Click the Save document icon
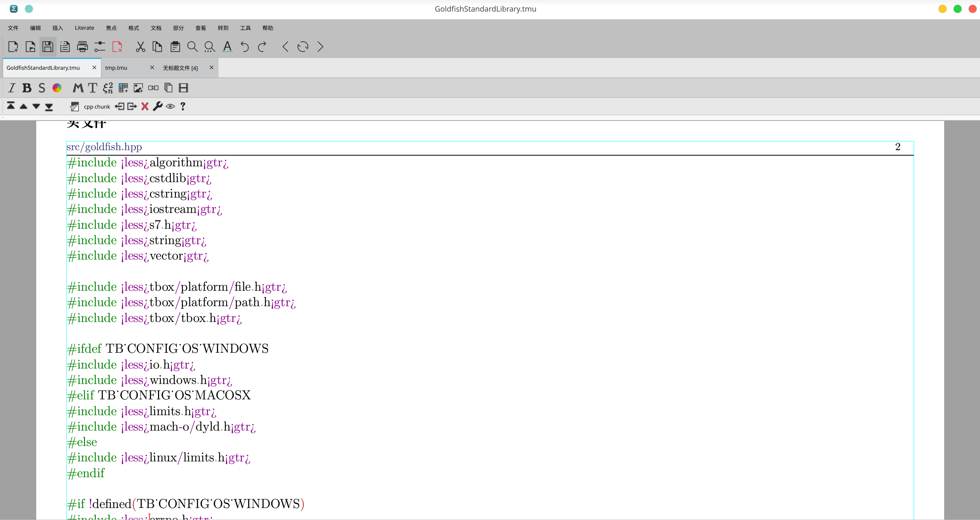Viewport: 980px width, 520px height. 48,47
